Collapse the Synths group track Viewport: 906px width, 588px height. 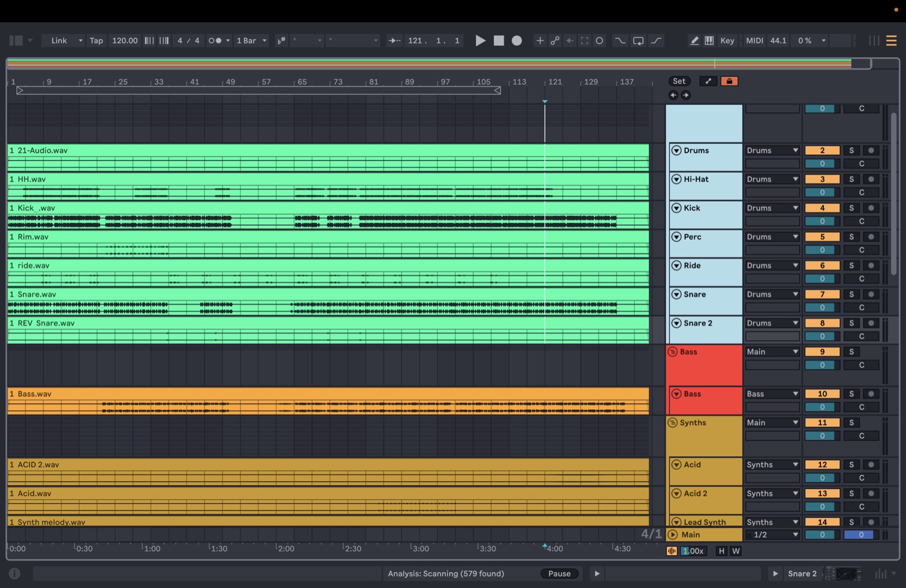point(673,422)
